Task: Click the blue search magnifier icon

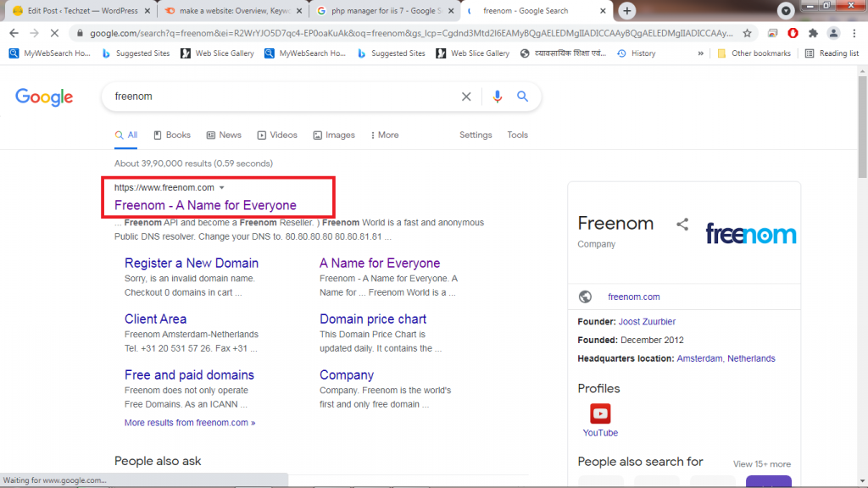Action: tap(523, 97)
